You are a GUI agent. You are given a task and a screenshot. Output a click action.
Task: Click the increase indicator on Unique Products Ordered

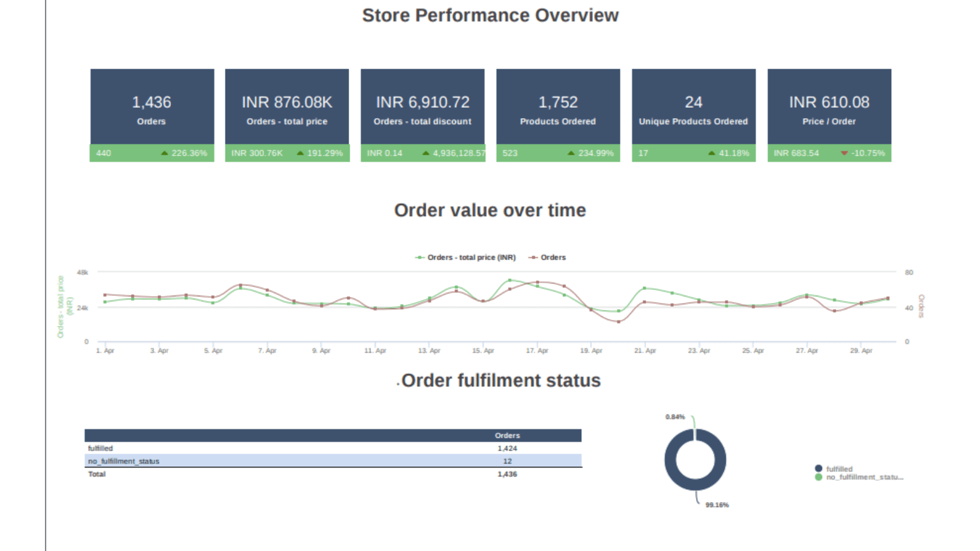(712, 153)
